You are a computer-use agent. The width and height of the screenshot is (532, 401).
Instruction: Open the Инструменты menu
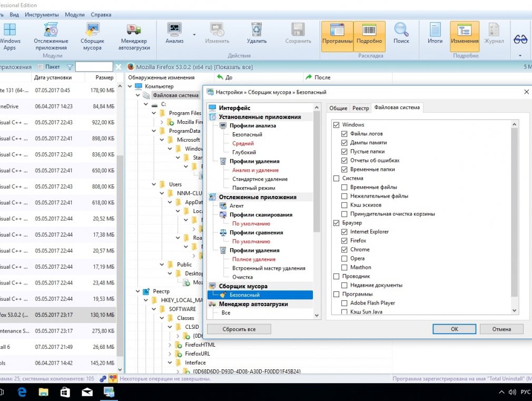pos(42,15)
